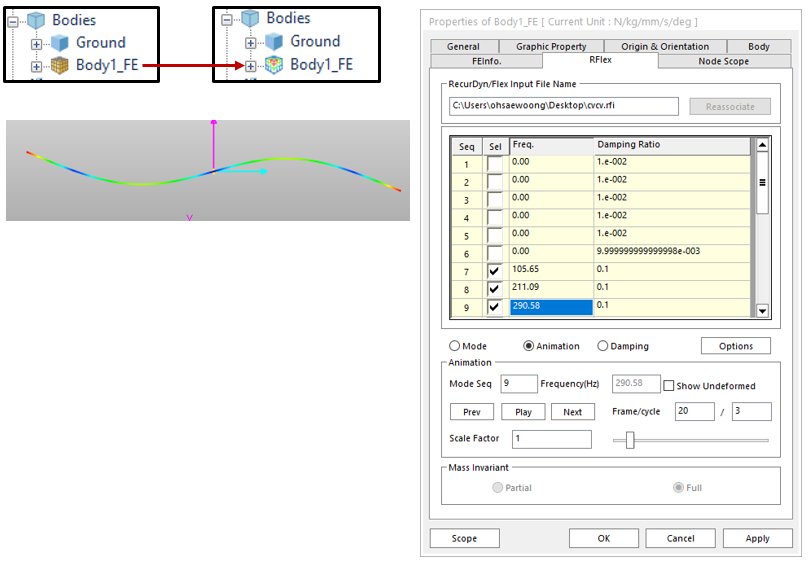The width and height of the screenshot is (808, 562).
Task: Select the Damping radio button
Action: (602, 346)
